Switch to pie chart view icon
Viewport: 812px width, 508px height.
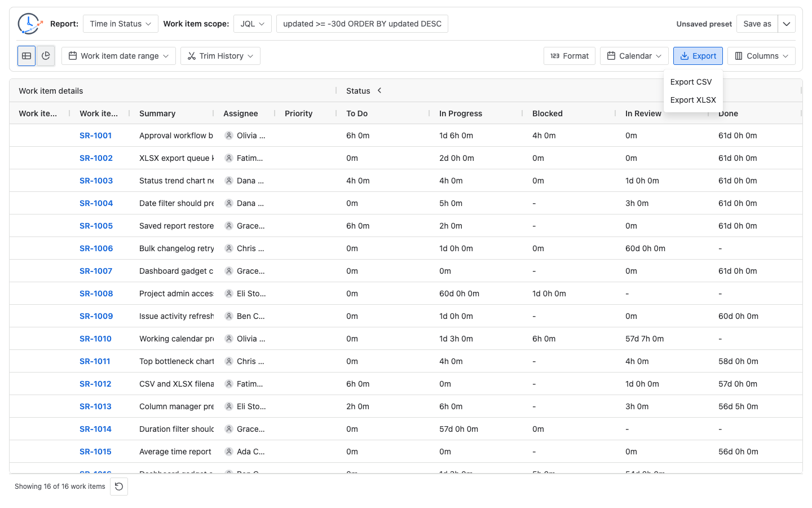(x=46, y=56)
